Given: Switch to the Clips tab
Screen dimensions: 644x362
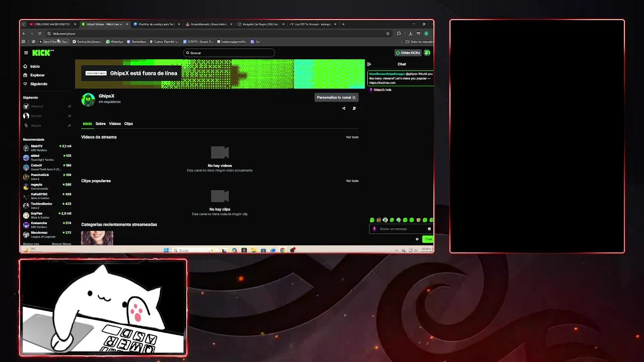Looking at the screenshot, I should (128, 124).
